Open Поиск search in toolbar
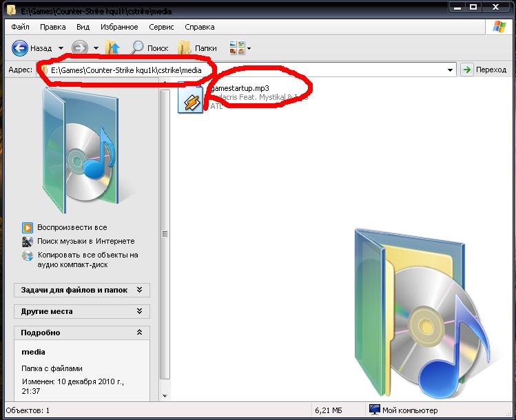Screen dimensions: 516x420 149,48
